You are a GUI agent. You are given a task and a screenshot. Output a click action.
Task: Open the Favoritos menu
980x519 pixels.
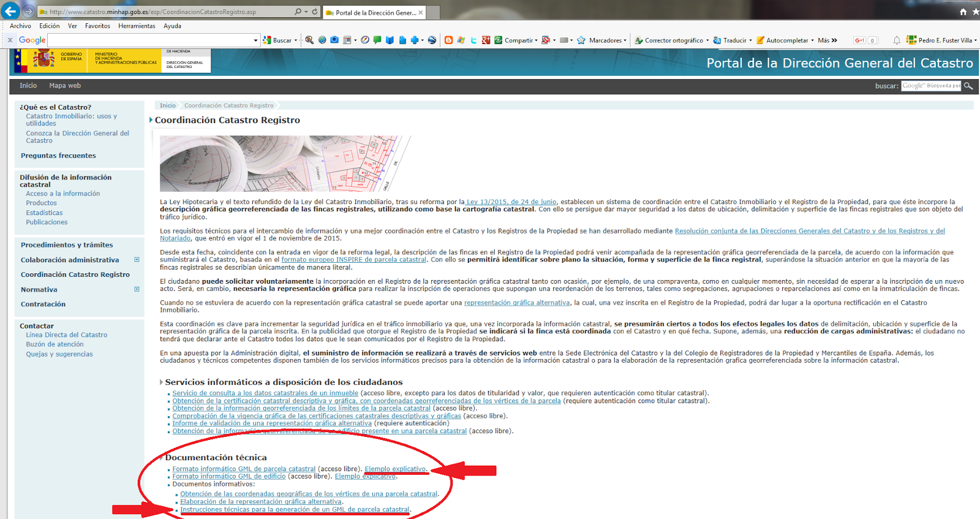pos(97,26)
